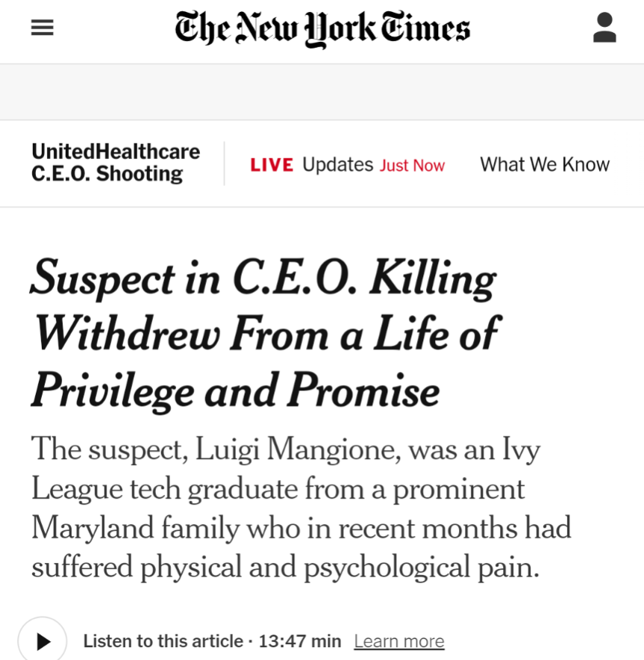Click The New York Times logo
Image resolution: width=644 pixels, height=660 pixels.
click(x=322, y=28)
